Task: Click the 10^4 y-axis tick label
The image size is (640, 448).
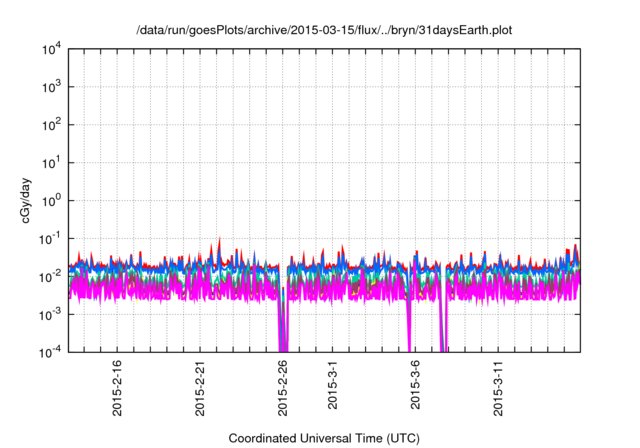Action: (x=53, y=49)
